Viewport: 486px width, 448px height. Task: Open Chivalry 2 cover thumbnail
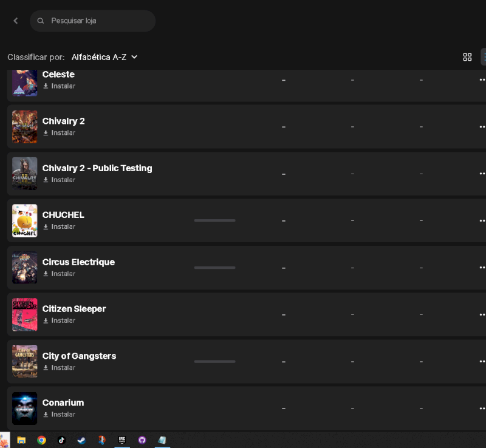click(x=24, y=127)
